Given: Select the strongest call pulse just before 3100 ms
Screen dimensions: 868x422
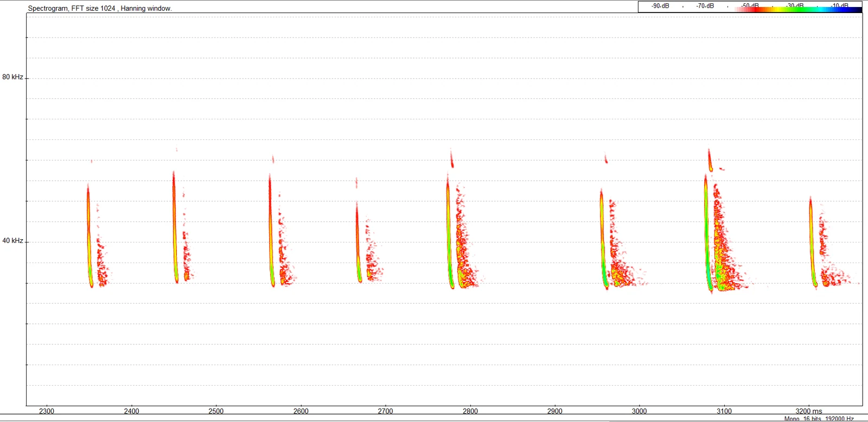Looking at the screenshot, I should (708, 233).
